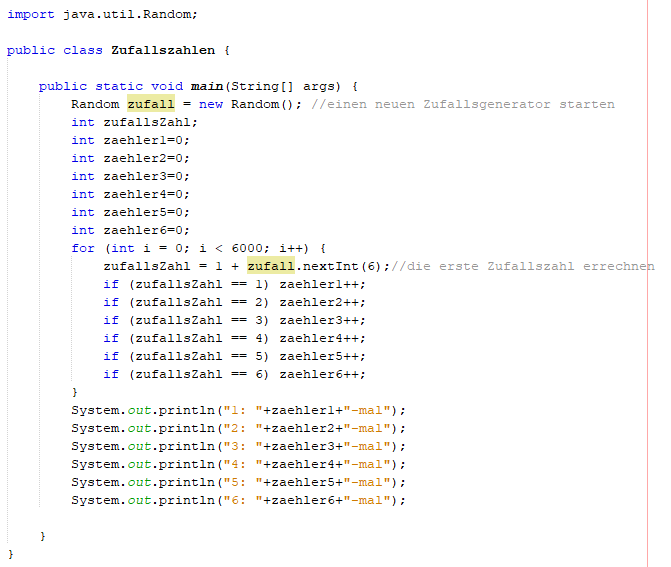Click the "for" keyword of the loop

coord(83,248)
